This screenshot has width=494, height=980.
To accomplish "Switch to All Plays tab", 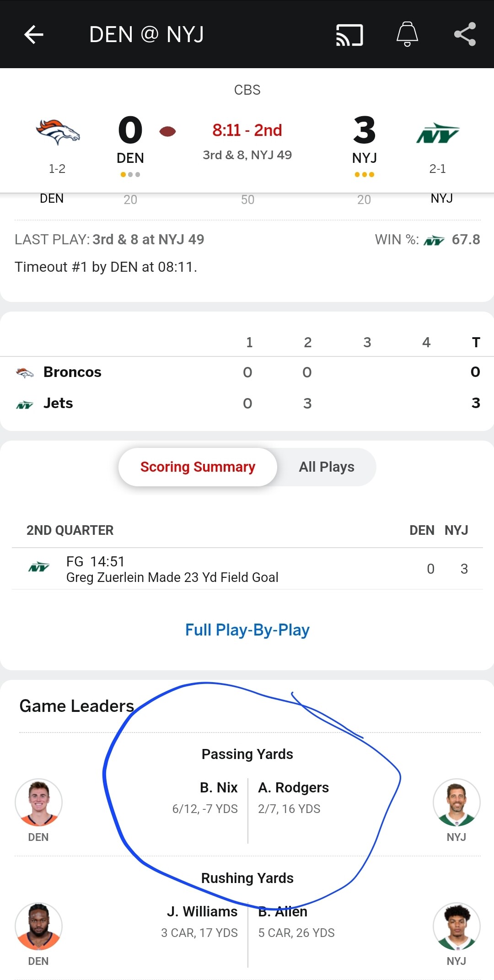I will pos(327,467).
